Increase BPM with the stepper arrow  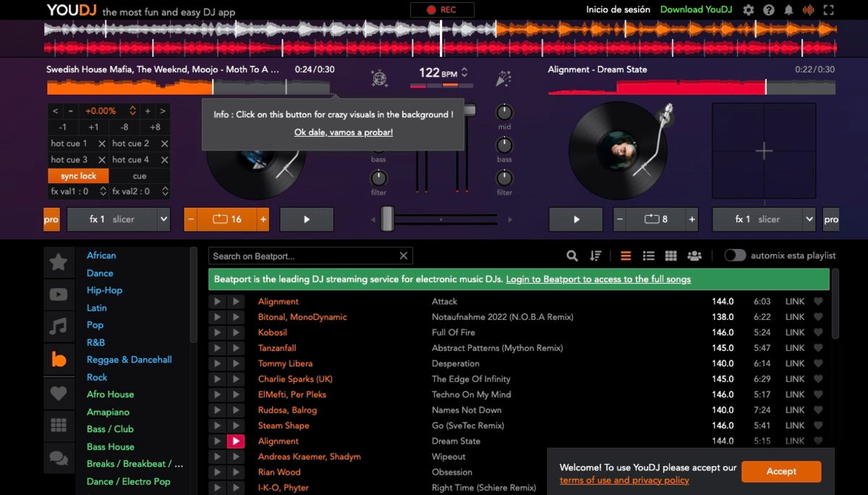click(463, 69)
